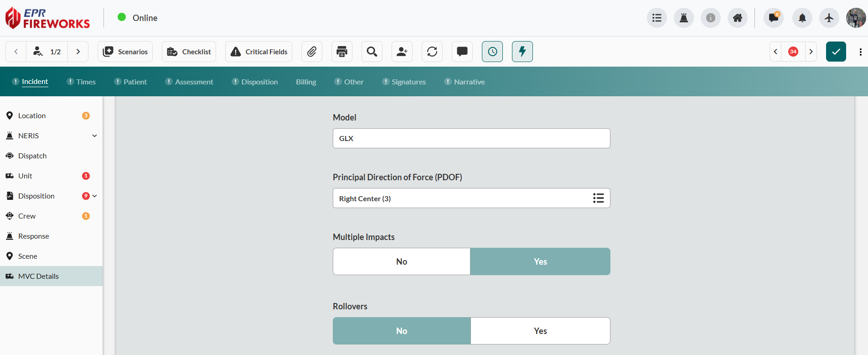Click the lightning bolt quick action icon

pyautogui.click(x=522, y=52)
